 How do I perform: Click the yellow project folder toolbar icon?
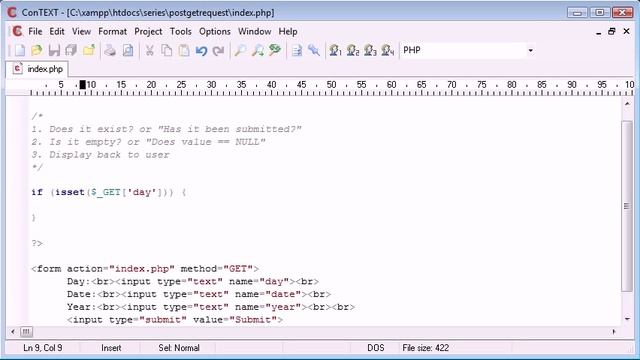[x=89, y=51]
